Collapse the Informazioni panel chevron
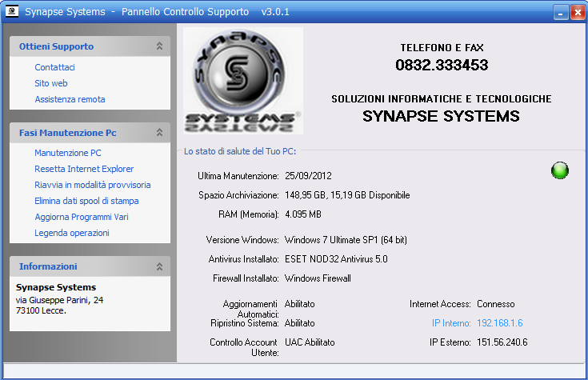This screenshot has height=380, width=588. (159, 266)
